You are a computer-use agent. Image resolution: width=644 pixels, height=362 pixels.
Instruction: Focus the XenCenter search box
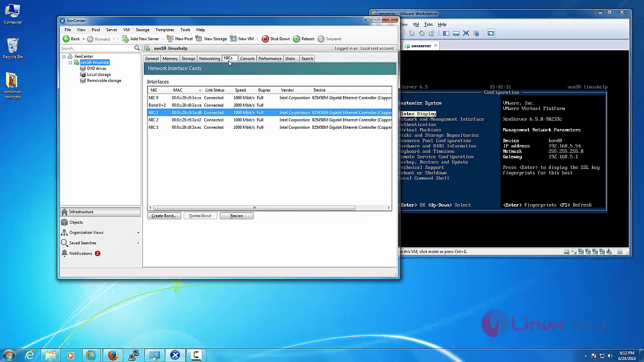coord(97,48)
